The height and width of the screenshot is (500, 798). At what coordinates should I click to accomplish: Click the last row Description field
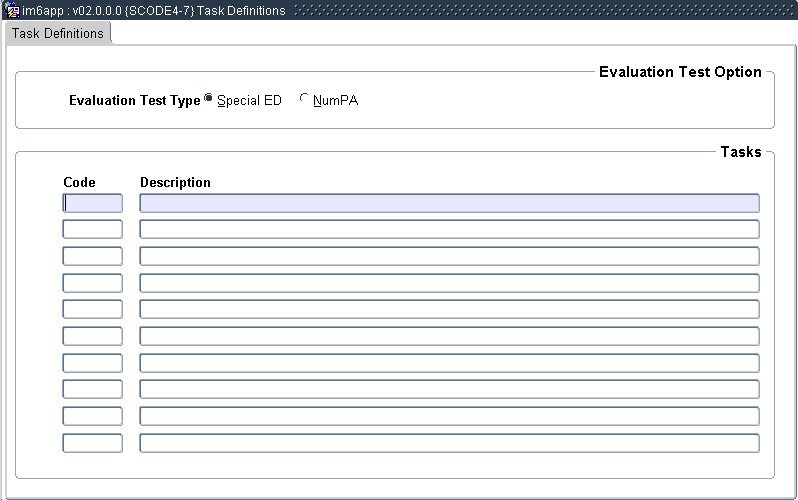coord(449,443)
